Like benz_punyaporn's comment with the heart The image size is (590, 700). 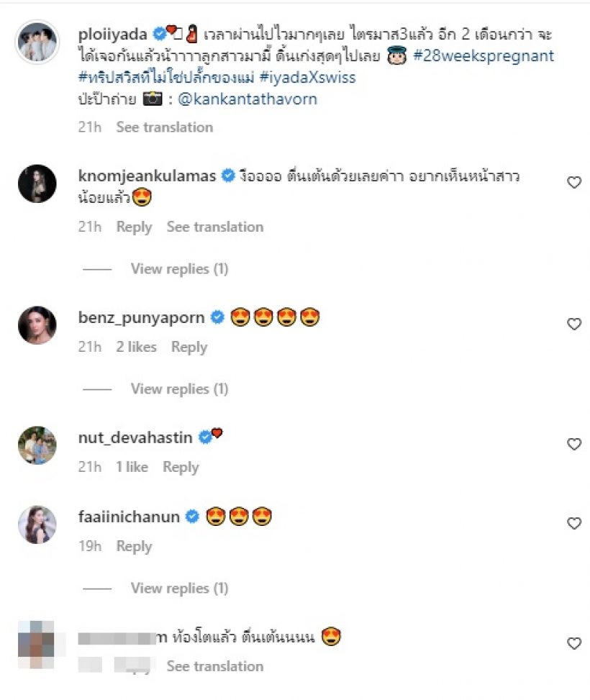[x=574, y=324]
